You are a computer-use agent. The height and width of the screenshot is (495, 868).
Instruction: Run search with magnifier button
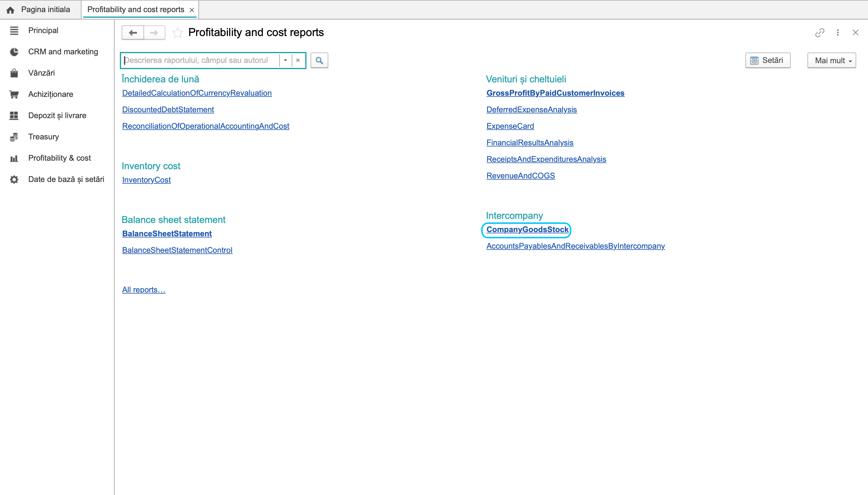pos(319,61)
